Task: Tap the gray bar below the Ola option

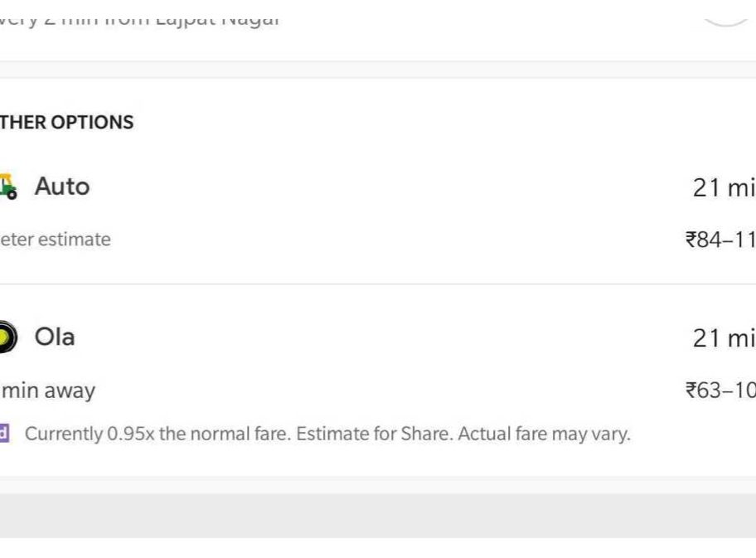Action: coord(378,516)
